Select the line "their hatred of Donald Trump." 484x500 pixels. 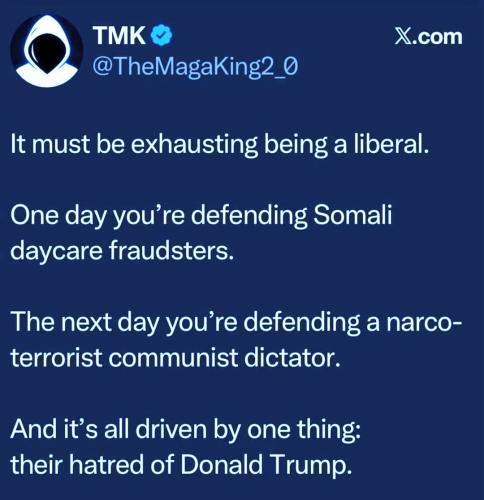tap(181, 465)
